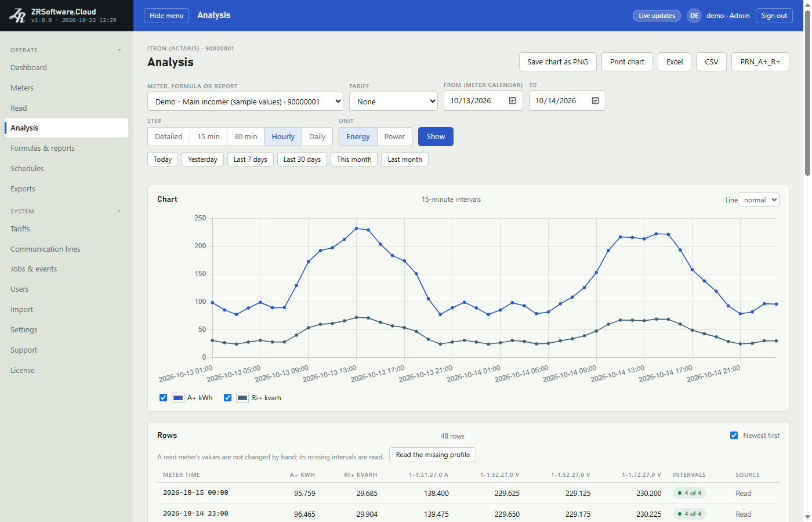Open the Meters page

(x=66, y=88)
